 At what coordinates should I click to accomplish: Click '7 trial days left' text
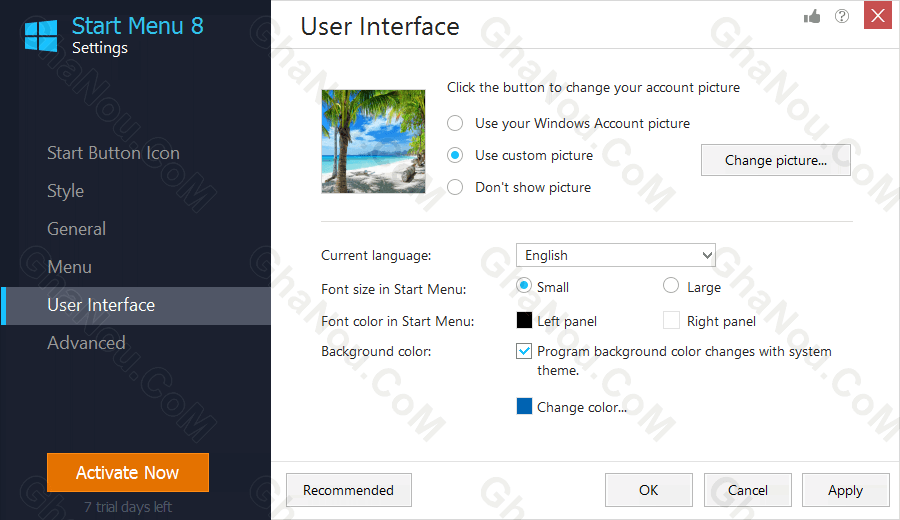tap(128, 507)
